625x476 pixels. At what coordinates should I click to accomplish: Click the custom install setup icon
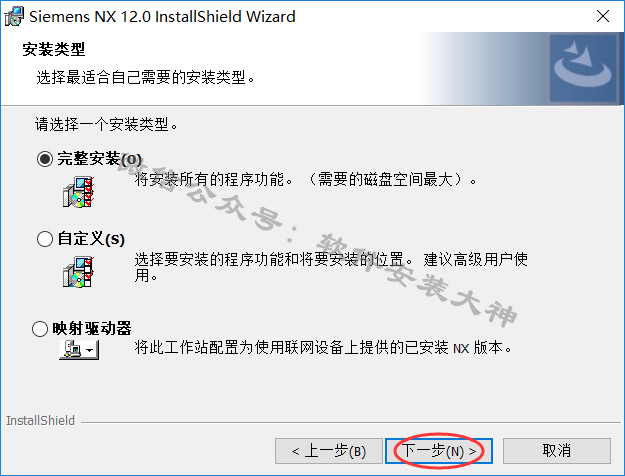click(x=79, y=272)
